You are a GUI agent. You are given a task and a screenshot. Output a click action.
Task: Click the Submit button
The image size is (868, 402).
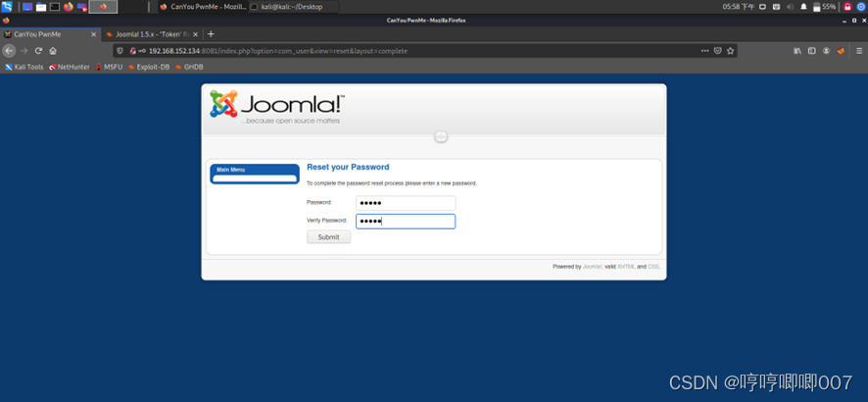(x=329, y=237)
